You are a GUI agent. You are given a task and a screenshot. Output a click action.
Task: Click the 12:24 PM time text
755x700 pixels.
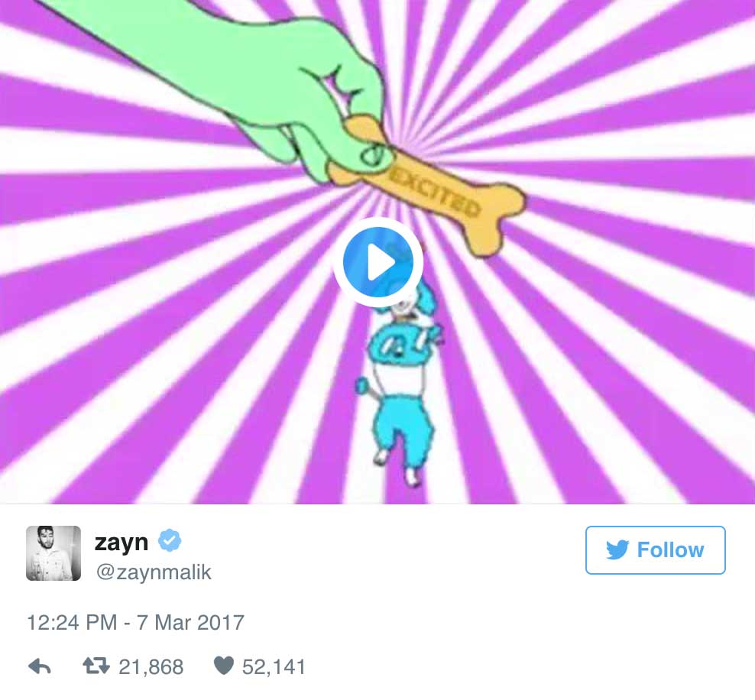pos(72,622)
